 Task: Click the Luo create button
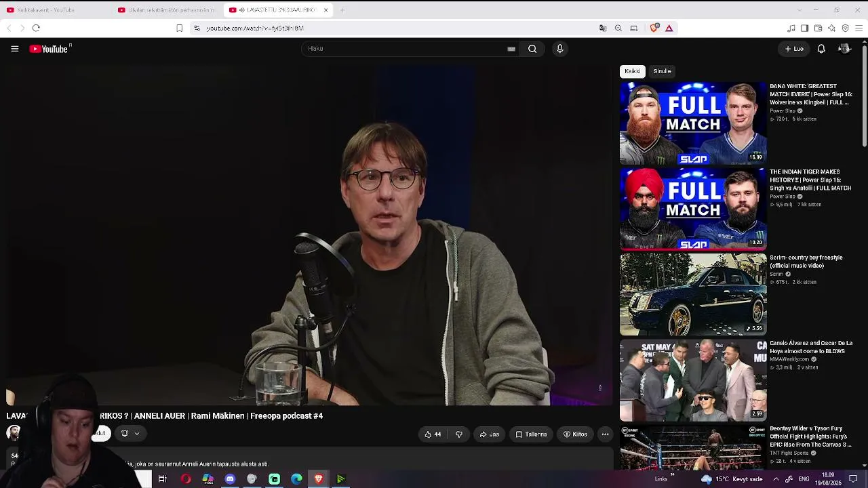(x=794, y=49)
